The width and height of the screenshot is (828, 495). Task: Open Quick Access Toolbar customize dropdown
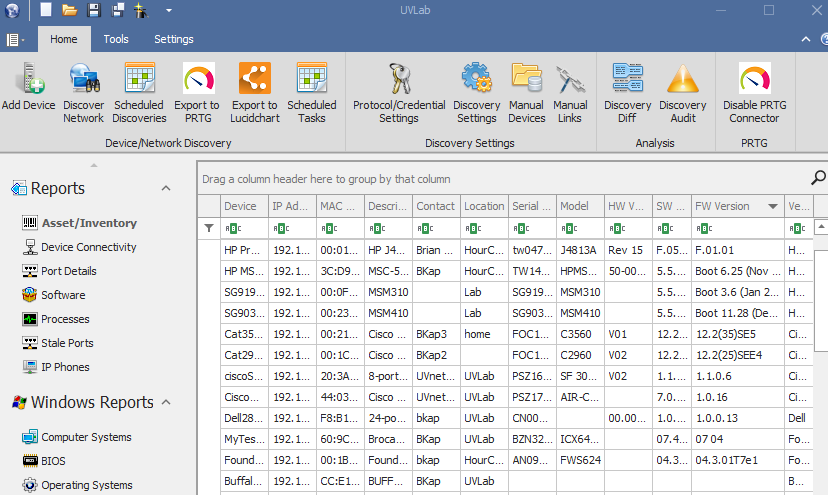(x=168, y=10)
